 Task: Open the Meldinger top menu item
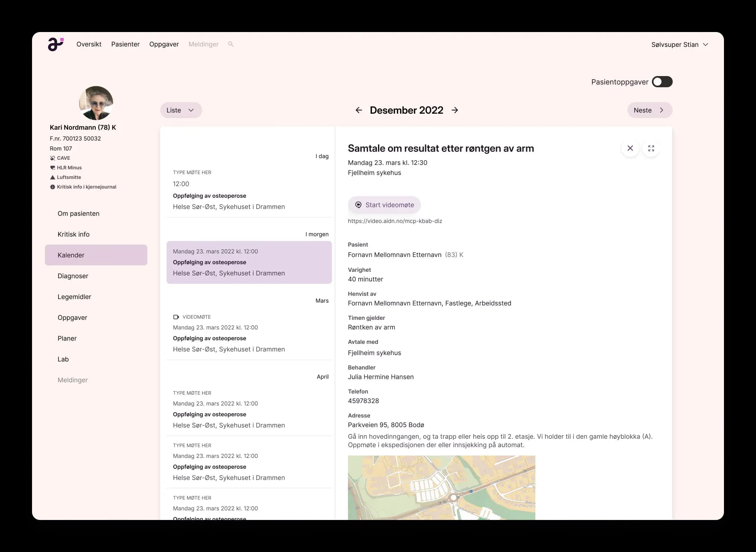(203, 44)
